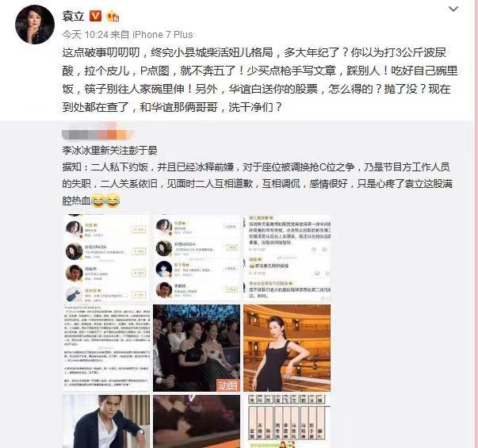
Task: Open the second follow-list screenshot with 彭于晏
Action: coord(197,258)
